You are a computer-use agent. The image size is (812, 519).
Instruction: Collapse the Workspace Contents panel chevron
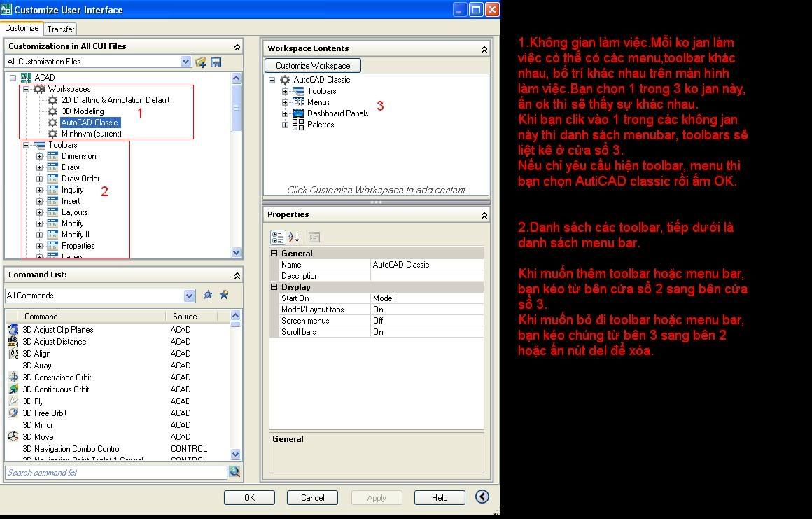coord(484,49)
